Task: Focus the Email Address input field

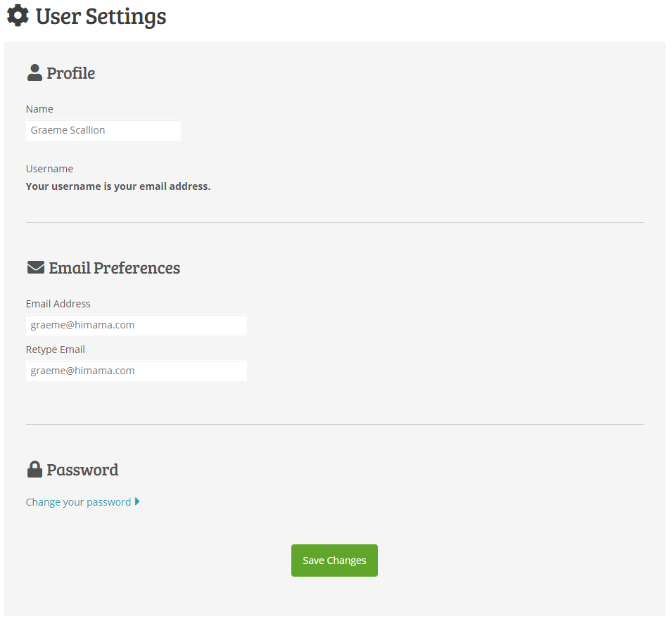Action: point(136,324)
